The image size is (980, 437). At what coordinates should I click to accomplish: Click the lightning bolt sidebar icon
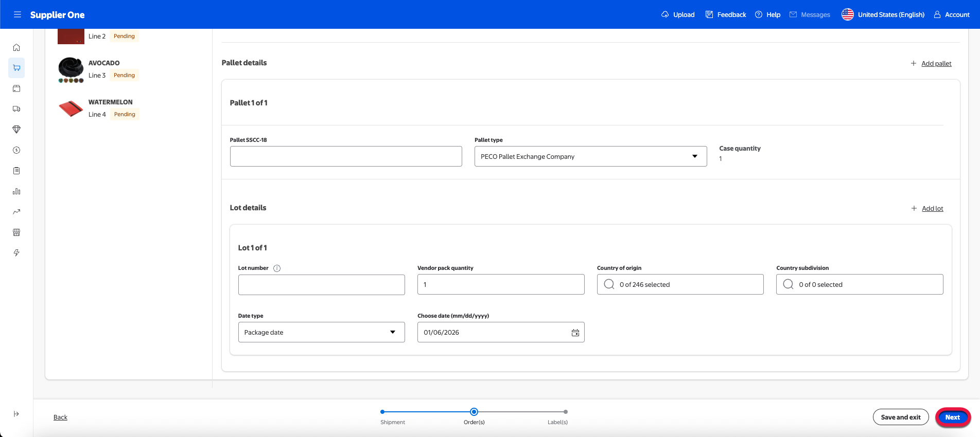coord(16,253)
